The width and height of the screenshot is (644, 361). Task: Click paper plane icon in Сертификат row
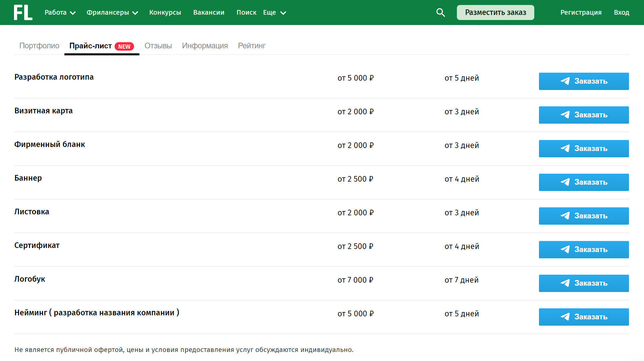pyautogui.click(x=565, y=249)
